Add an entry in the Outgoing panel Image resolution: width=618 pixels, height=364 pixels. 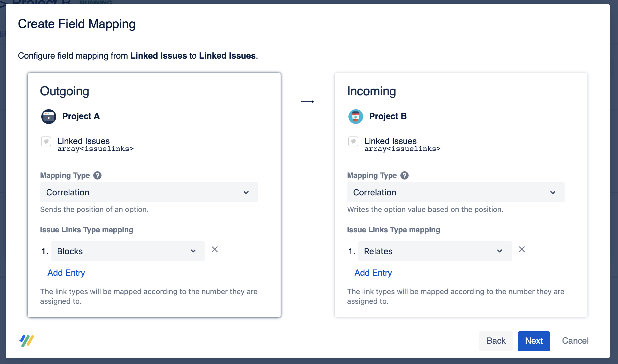click(66, 273)
